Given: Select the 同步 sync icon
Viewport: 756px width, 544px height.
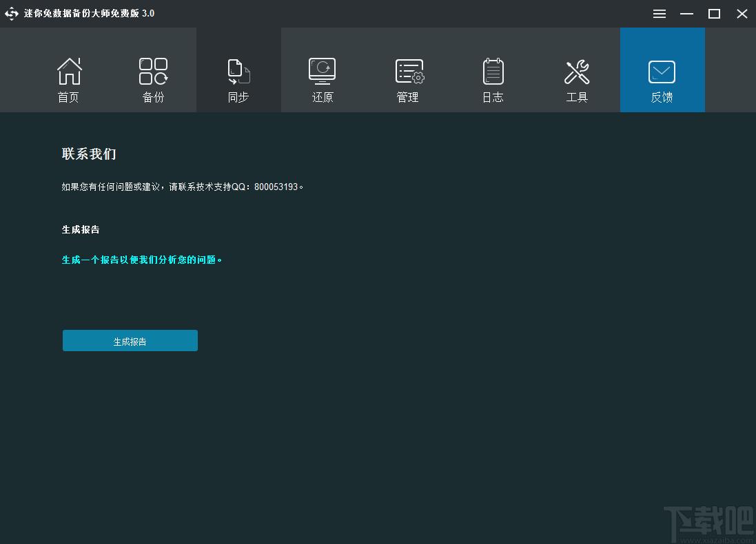Looking at the screenshot, I should pyautogui.click(x=238, y=72).
